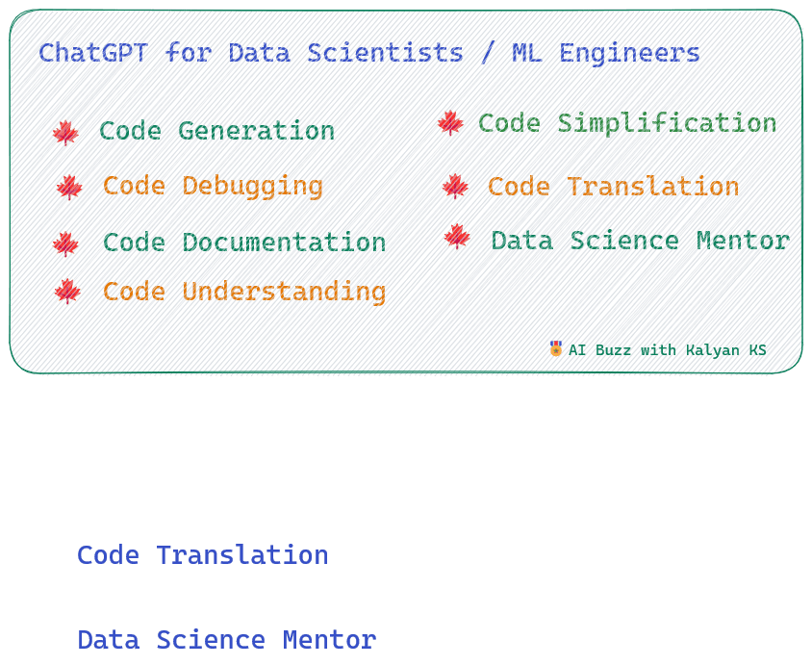Select the maple leaf before Code Documentation

tap(65, 243)
